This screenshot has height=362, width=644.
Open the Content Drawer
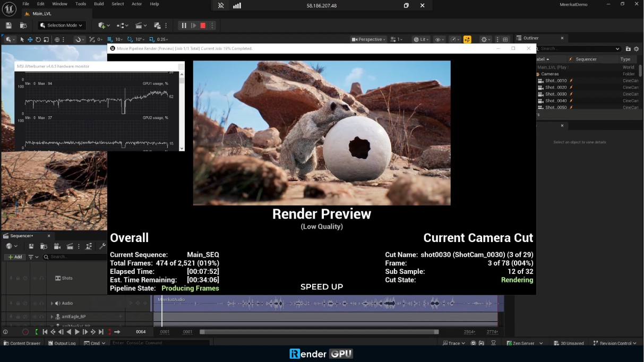click(x=22, y=343)
